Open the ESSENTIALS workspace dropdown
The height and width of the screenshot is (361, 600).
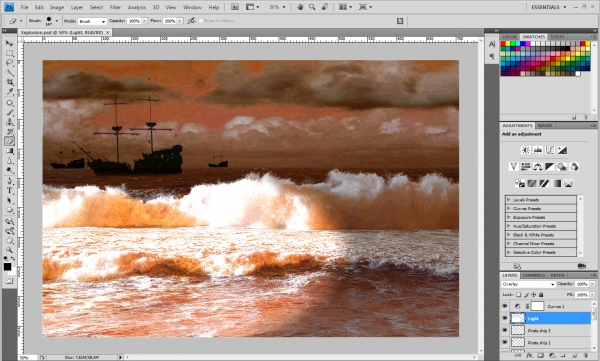[549, 7]
